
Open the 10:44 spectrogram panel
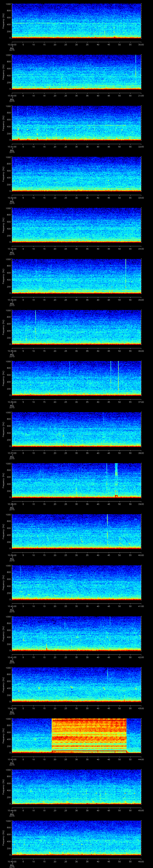coord(77,787)
